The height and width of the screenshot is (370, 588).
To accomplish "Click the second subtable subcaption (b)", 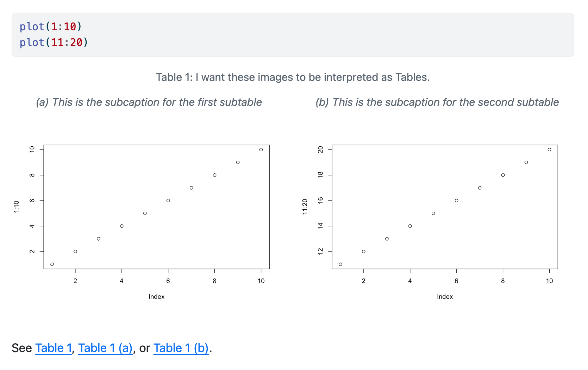I will coord(437,102).
